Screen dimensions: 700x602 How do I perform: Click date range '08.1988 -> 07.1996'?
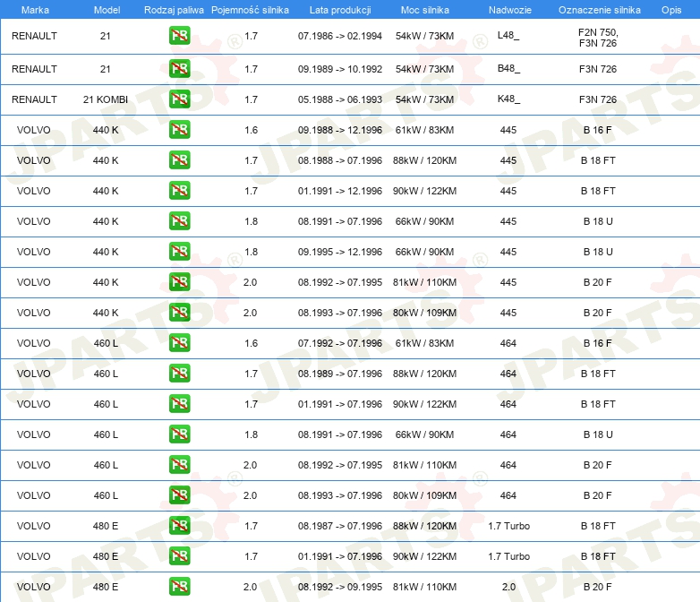point(340,160)
